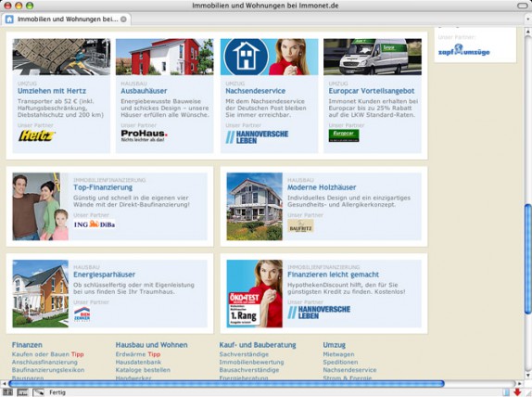Image resolution: width=532 pixels, height=397 pixels.
Task: Click the scroll right arrow
Action: (519, 384)
